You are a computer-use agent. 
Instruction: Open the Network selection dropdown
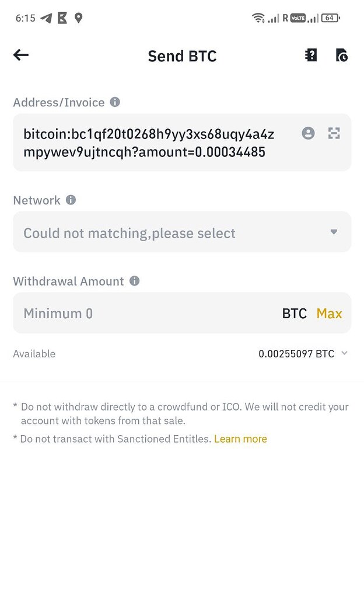point(175,232)
